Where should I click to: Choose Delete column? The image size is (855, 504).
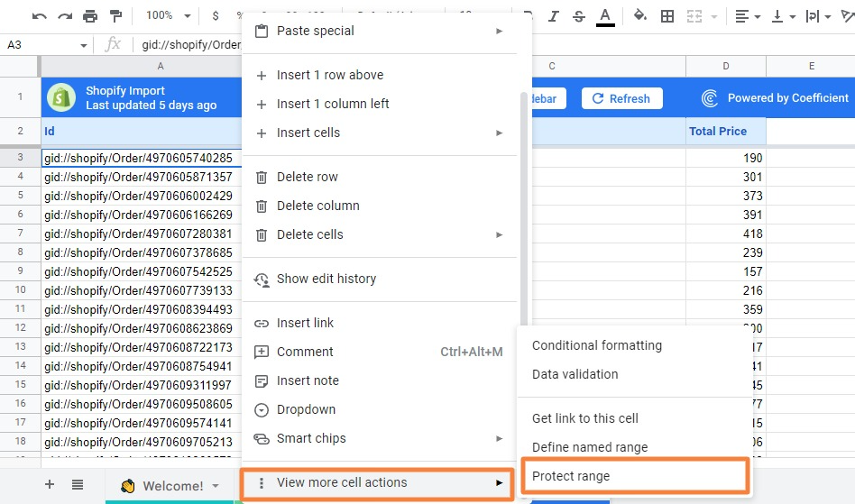(380, 206)
